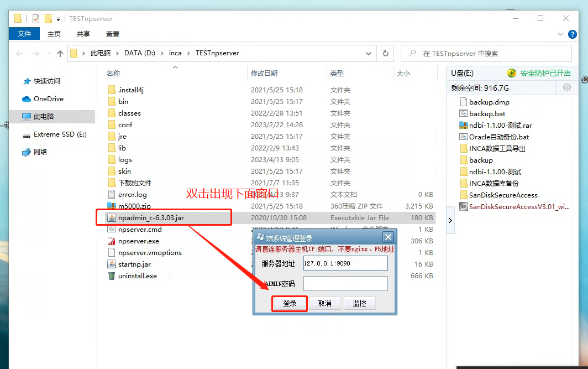The width and height of the screenshot is (588, 369).
Task: Collapse the U盘 side panel arrow
Action: coord(450,220)
